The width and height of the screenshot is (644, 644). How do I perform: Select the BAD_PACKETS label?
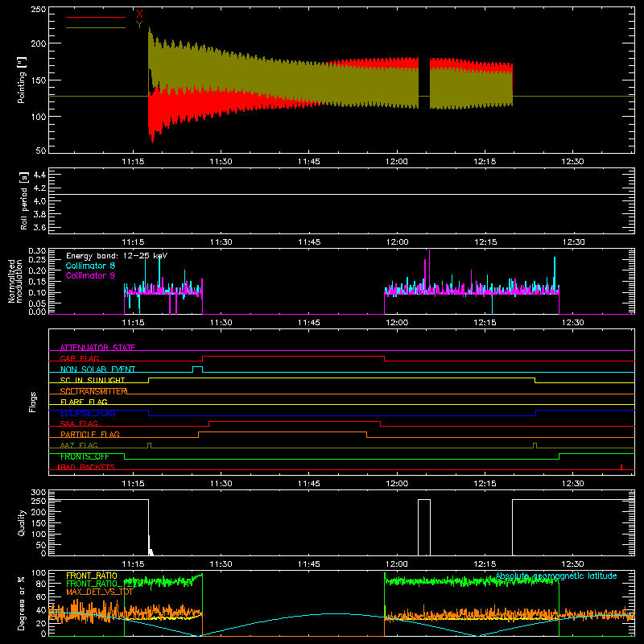(x=86, y=467)
